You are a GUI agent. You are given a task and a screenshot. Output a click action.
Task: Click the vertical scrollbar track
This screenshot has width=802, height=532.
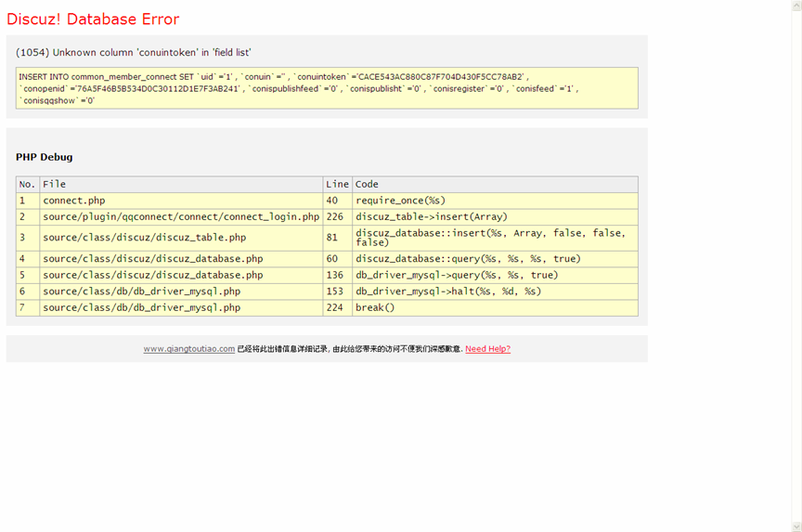coord(796,279)
